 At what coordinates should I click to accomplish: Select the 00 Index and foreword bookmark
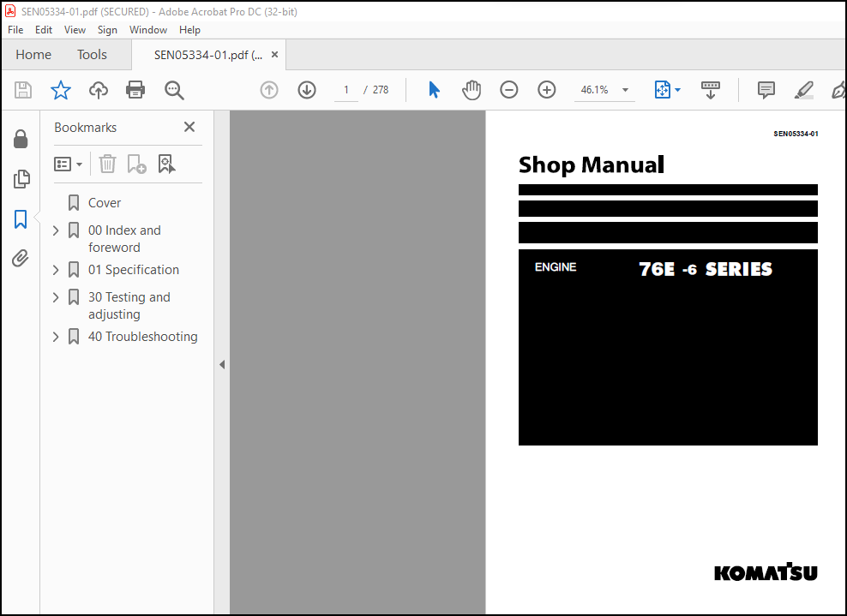pyautogui.click(x=124, y=239)
